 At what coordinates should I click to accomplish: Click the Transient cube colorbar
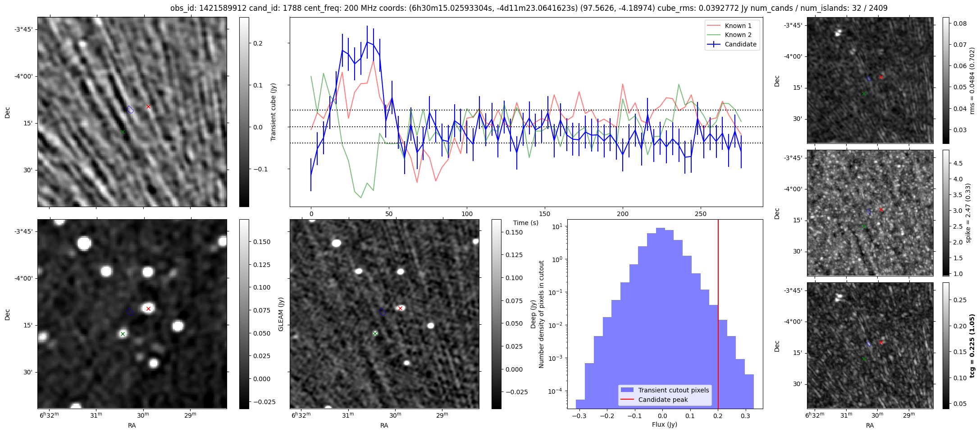[x=244, y=112]
